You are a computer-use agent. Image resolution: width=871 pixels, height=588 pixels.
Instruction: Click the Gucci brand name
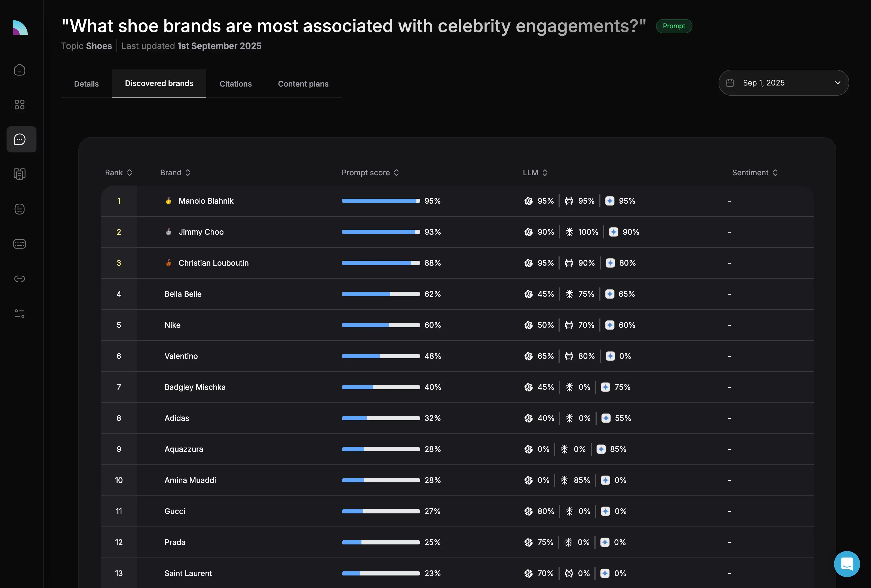[175, 511]
